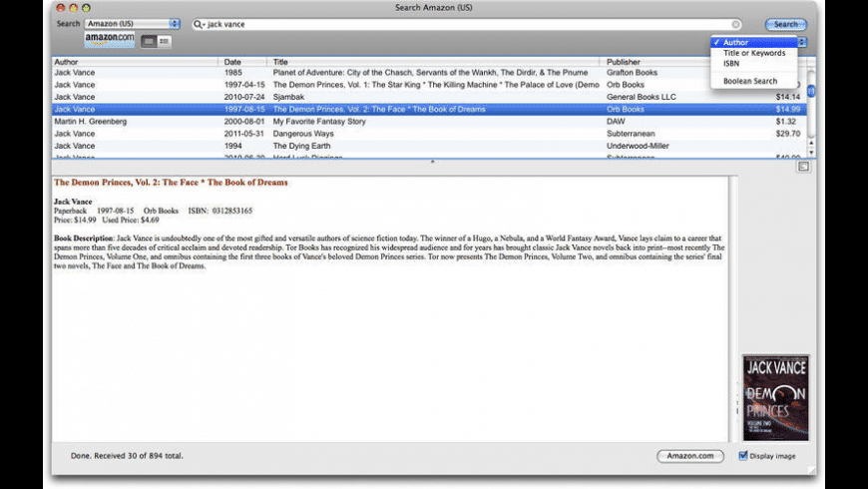Select The Demon Princes, Vol. 1 row
Screen dimensions: 868x489
tap(429, 85)
